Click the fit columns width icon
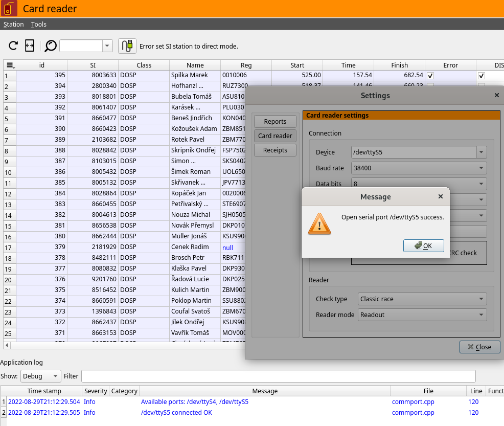The image size is (504, 426). point(30,46)
